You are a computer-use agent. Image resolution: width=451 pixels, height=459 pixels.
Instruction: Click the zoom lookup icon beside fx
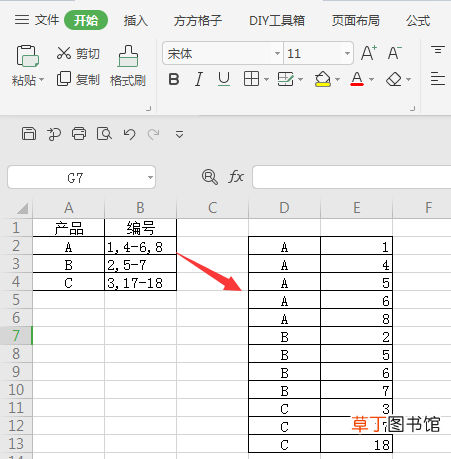pos(210,177)
